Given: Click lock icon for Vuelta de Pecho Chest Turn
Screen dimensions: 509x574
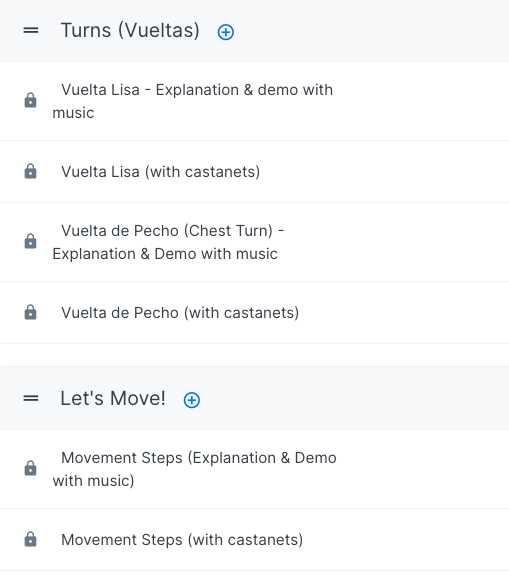Looking at the screenshot, I should (x=30, y=241).
